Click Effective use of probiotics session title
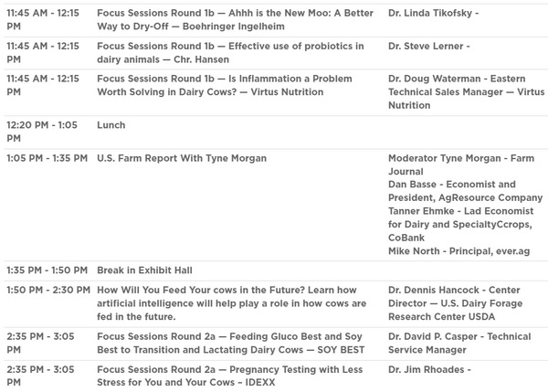The height and width of the screenshot is (392, 548). (230, 53)
